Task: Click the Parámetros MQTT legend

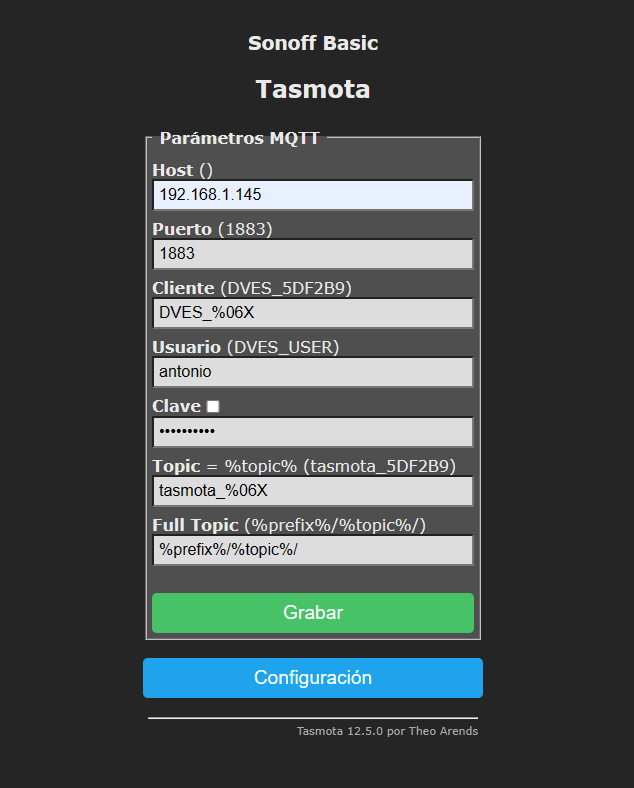Action: pyautogui.click(x=240, y=139)
